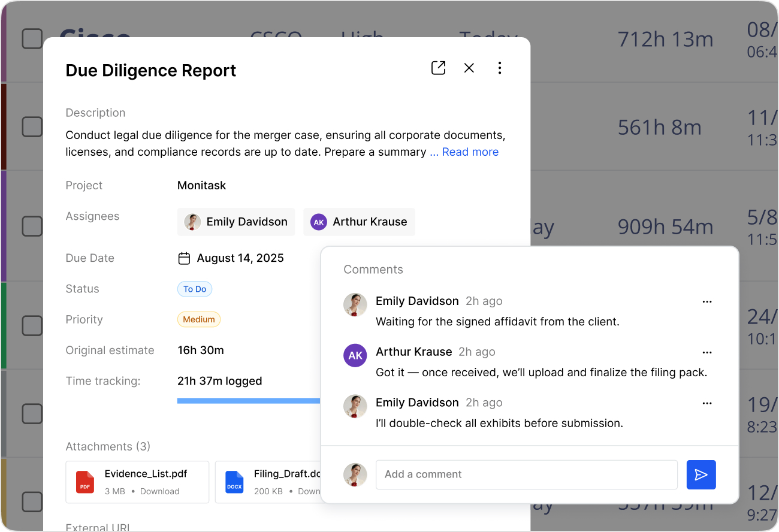Screen dimensions: 779x532
Task: Click the time tracking progress bar
Action: (x=248, y=400)
